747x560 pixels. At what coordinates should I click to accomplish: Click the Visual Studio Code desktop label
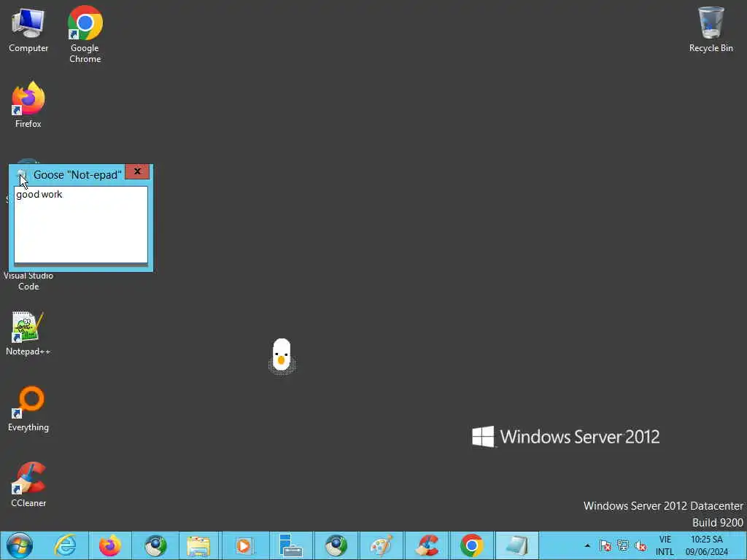[28, 281]
